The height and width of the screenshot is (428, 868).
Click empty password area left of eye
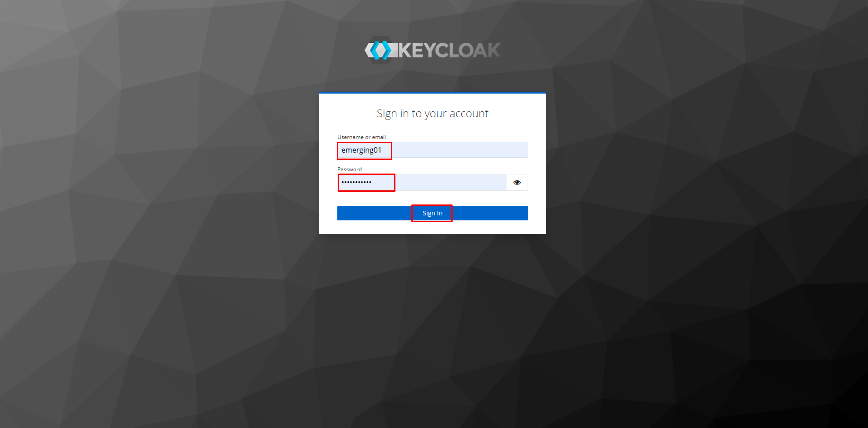pos(450,182)
